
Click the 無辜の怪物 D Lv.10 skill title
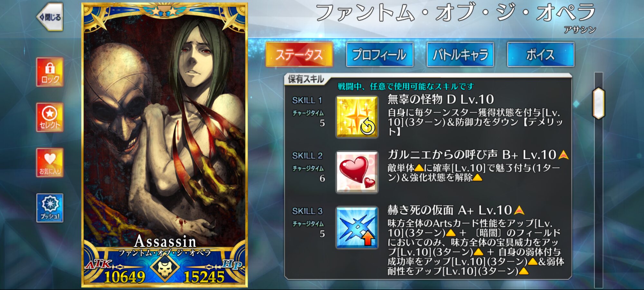(440, 99)
